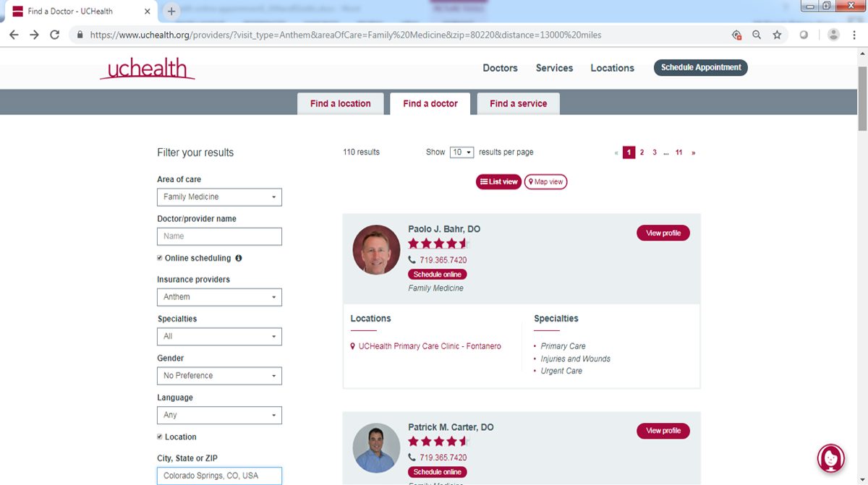Toggle the Location checkbox
Viewport: 868px width, 485px height.
click(x=160, y=437)
